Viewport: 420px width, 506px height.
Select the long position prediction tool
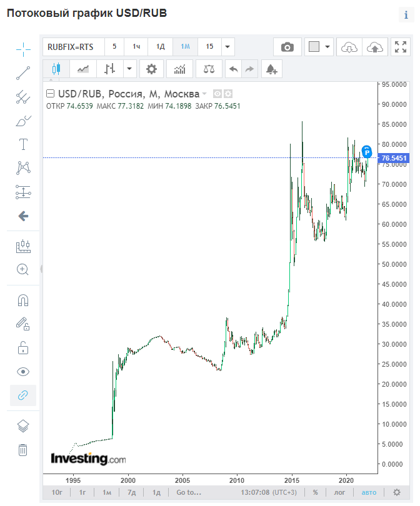point(23,192)
